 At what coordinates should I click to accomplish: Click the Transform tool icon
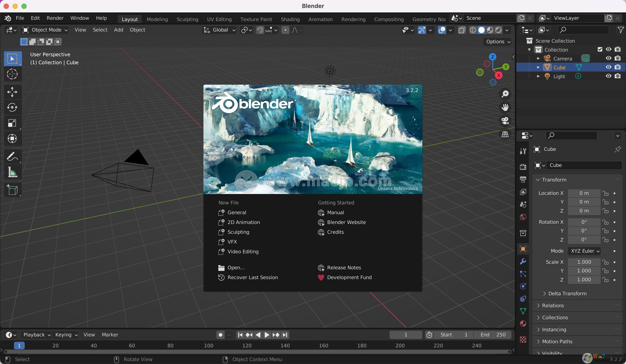[12, 138]
